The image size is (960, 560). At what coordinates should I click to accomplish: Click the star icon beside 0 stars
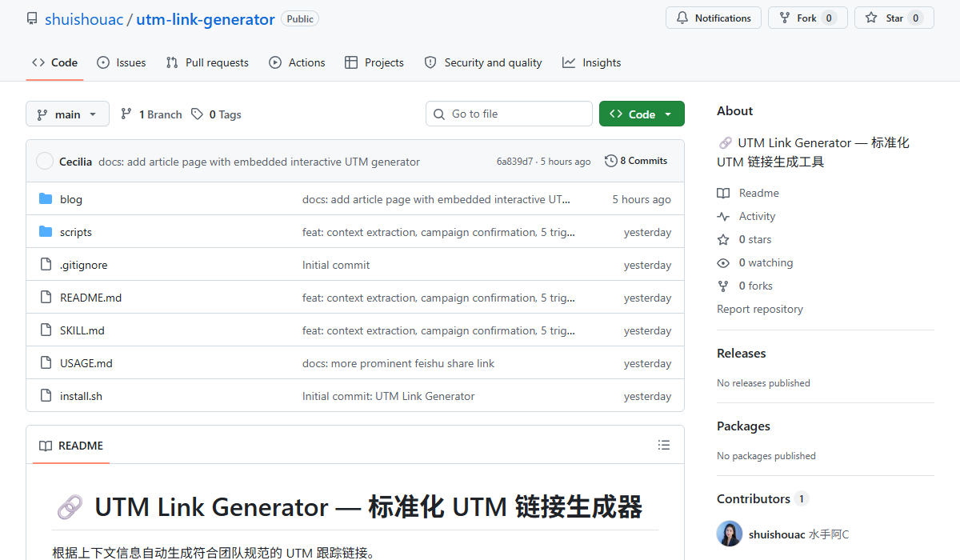pyautogui.click(x=723, y=239)
